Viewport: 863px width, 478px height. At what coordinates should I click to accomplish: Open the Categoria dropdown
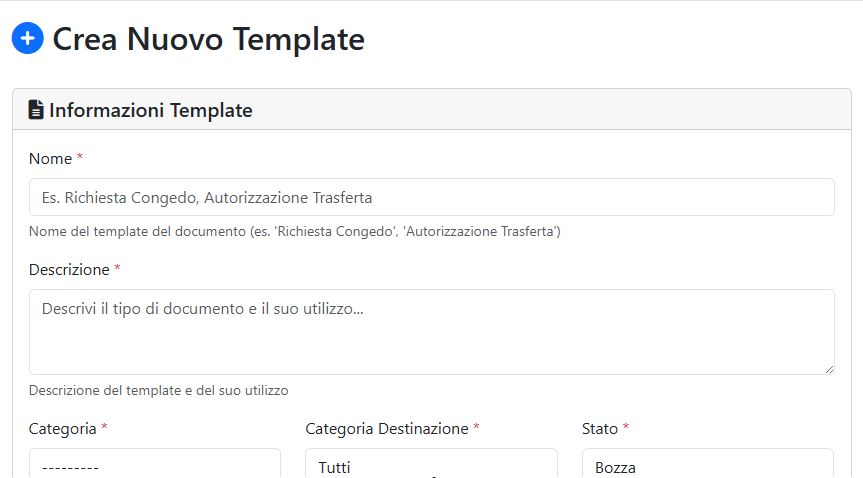click(x=155, y=465)
